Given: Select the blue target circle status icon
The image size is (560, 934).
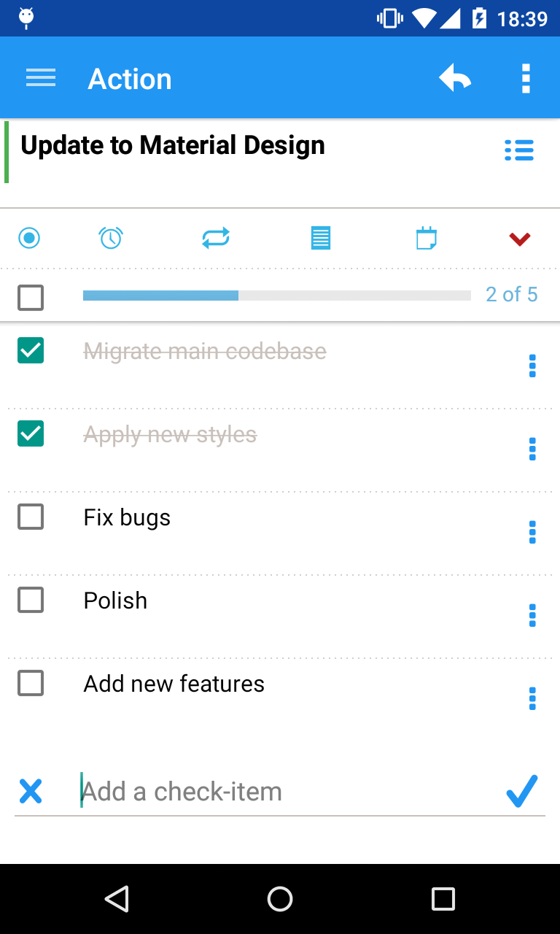Looking at the screenshot, I should tap(29, 238).
